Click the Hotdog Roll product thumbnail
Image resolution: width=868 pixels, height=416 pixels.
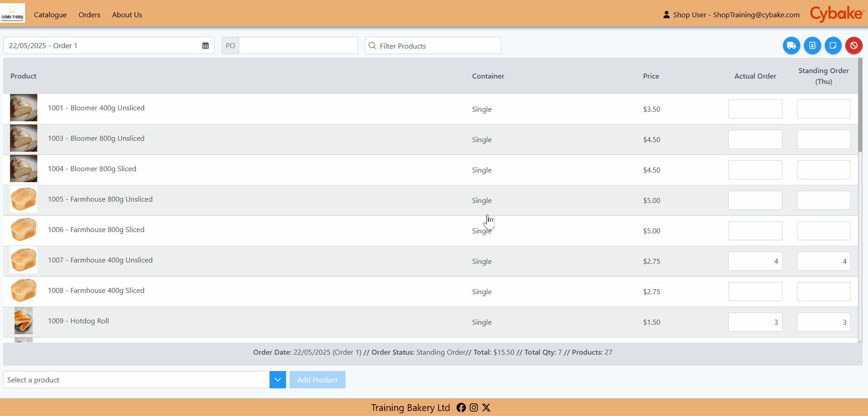pyautogui.click(x=24, y=321)
